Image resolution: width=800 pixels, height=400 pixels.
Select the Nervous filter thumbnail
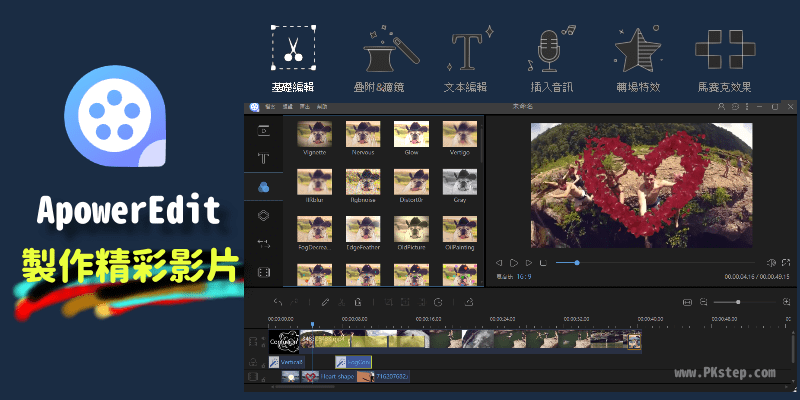click(x=363, y=134)
